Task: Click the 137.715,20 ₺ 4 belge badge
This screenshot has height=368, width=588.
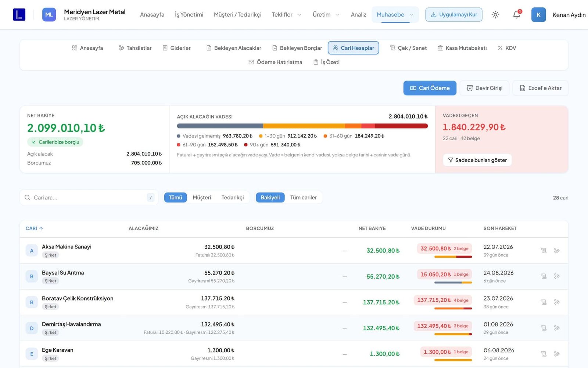Action: (x=443, y=300)
